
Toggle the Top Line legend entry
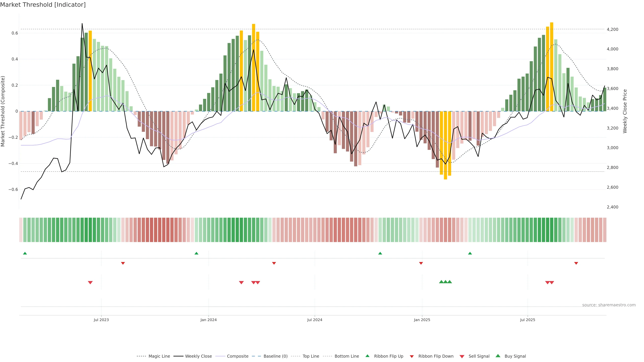tap(311, 356)
